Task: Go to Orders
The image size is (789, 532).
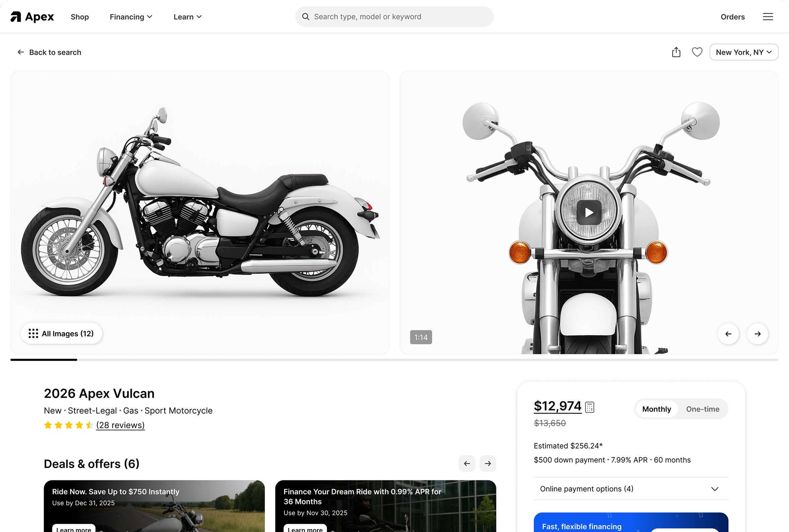Action: click(733, 17)
